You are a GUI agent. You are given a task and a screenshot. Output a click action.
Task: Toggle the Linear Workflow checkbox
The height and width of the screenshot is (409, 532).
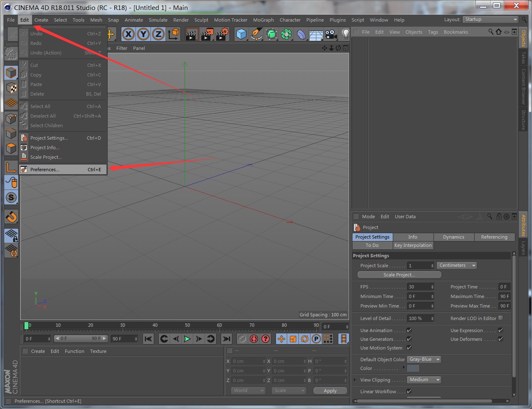409,391
